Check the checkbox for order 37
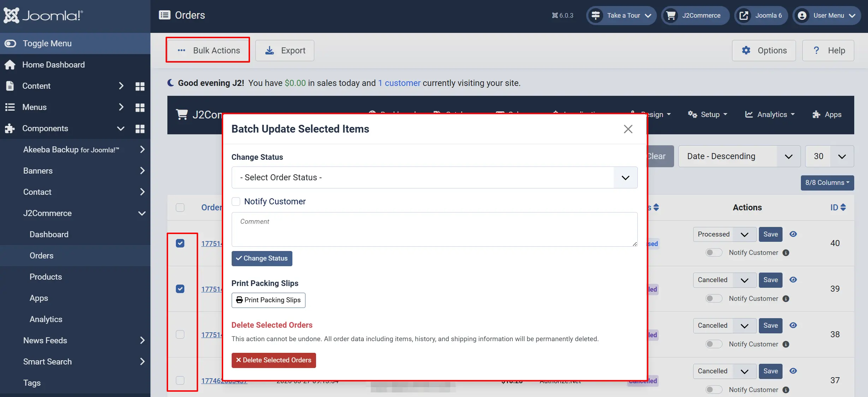This screenshot has width=868, height=397. (x=180, y=380)
